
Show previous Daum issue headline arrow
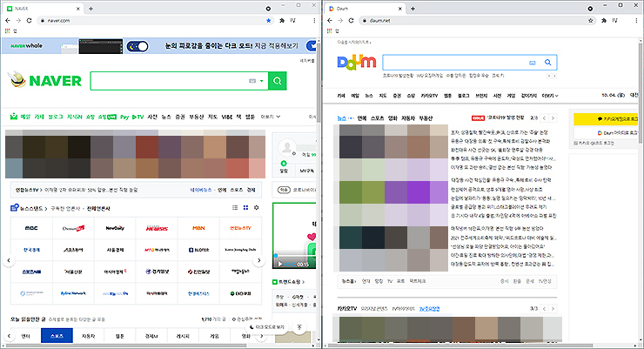tap(545, 118)
